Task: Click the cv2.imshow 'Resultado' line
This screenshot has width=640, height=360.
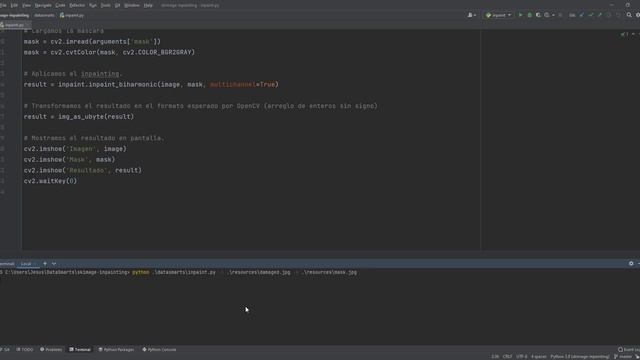Action: (83, 170)
